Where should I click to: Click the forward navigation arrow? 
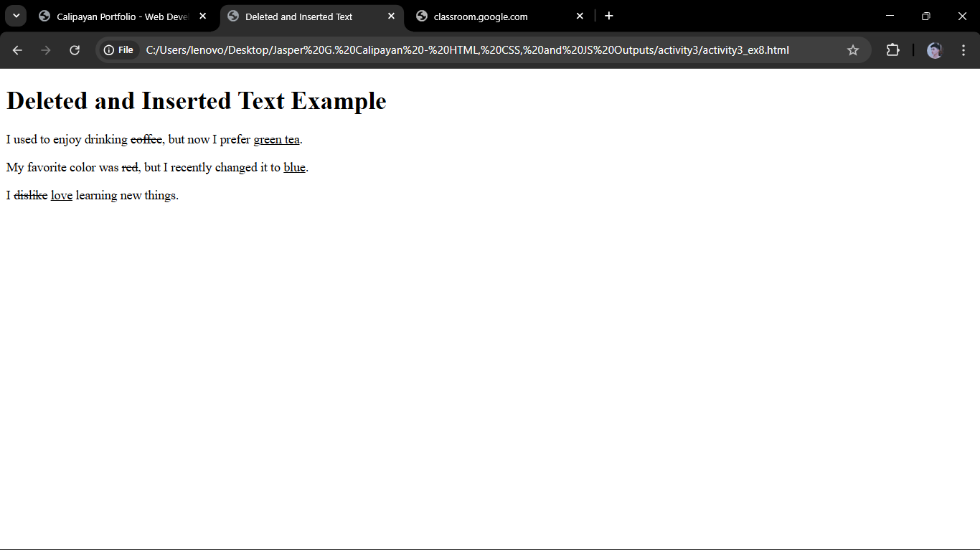(x=46, y=50)
